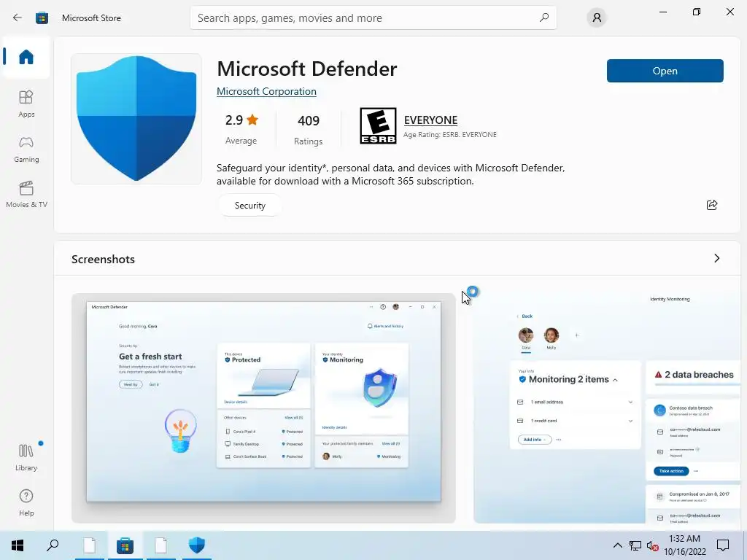
Task: Open the Library section
Action: click(26, 457)
